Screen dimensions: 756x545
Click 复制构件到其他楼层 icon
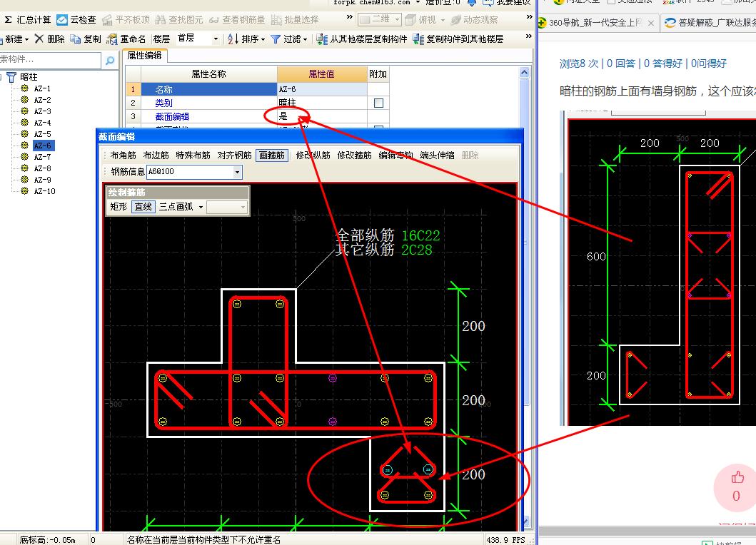[418, 39]
